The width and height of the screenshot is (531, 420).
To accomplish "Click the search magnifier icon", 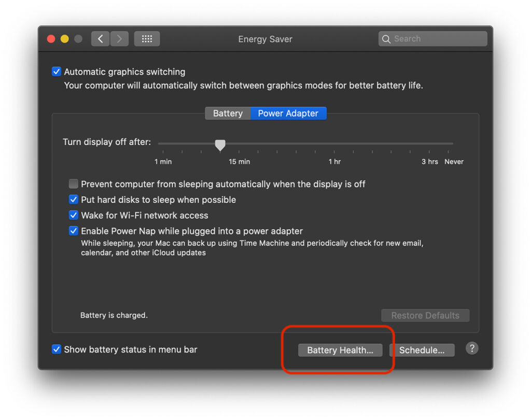I will pos(386,38).
